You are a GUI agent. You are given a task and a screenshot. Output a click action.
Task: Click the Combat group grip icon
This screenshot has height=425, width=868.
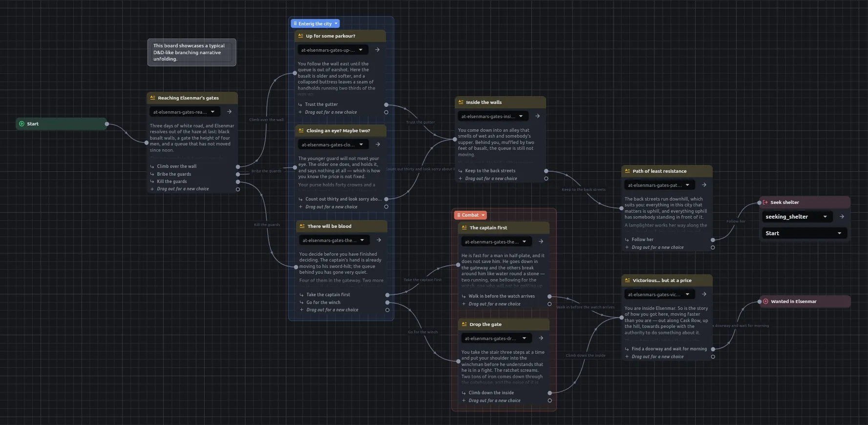tap(459, 215)
